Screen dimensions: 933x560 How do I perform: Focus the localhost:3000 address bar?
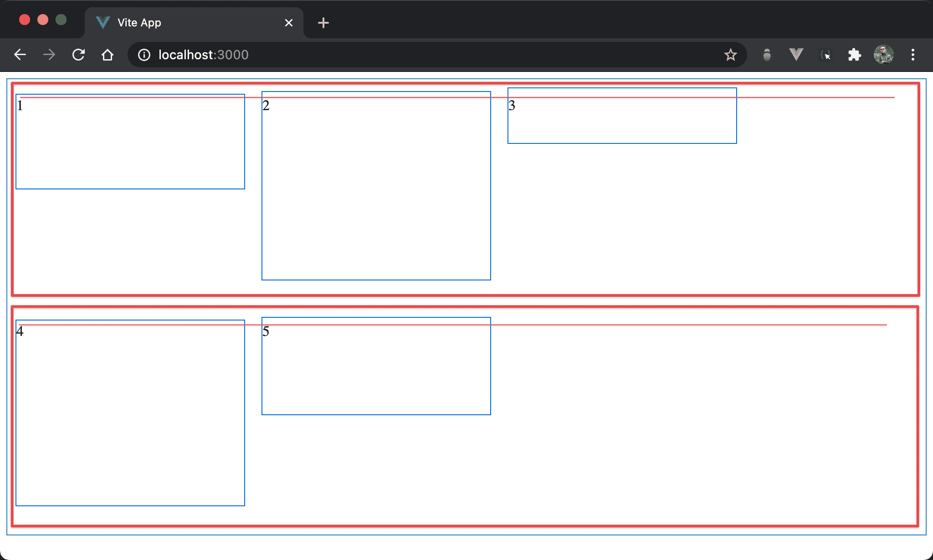coord(410,55)
